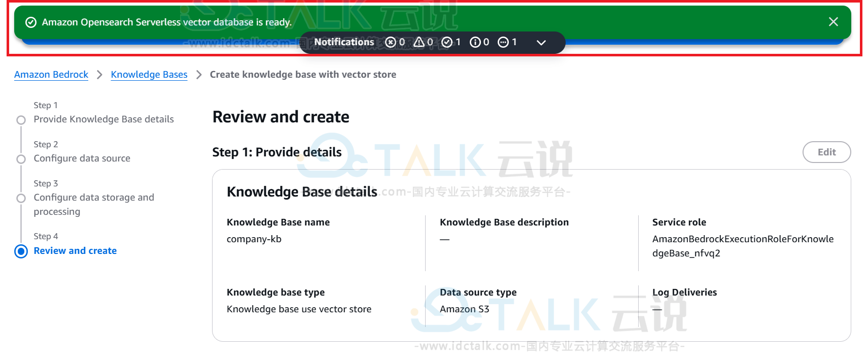Click the 'Knowledge Base name' label

tap(278, 222)
